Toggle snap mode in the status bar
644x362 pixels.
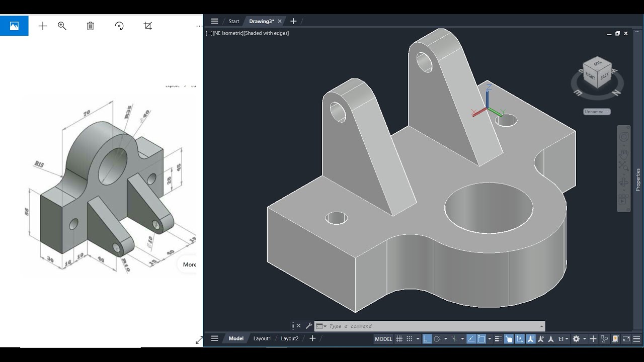(x=410, y=339)
